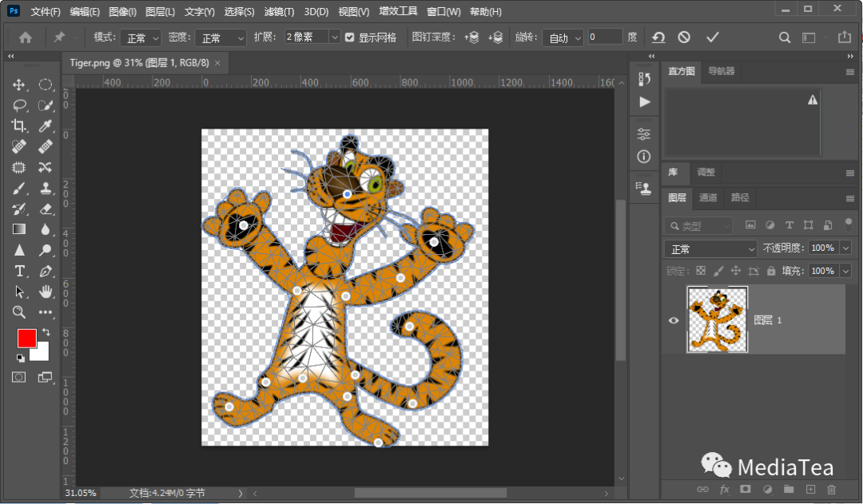Image resolution: width=863 pixels, height=504 pixels.
Task: Toggle the layer filter switch
Action: [x=848, y=224]
